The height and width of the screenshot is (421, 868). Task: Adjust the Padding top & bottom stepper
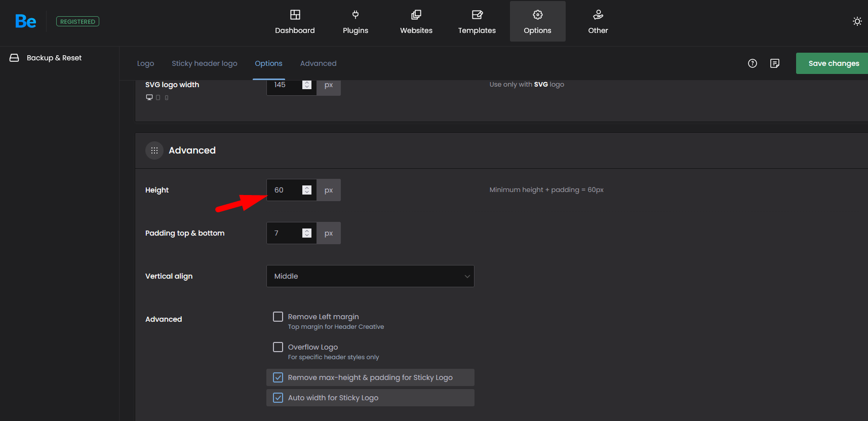tap(307, 233)
